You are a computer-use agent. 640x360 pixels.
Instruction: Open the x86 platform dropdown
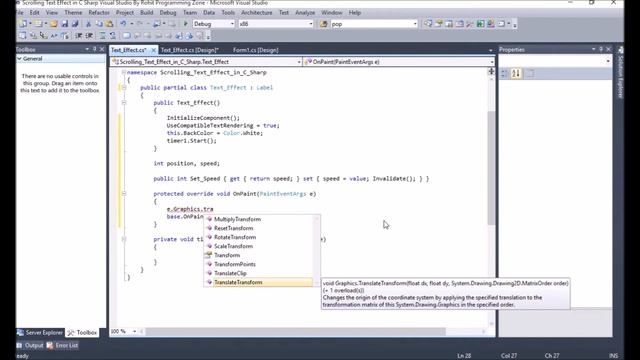(311, 24)
